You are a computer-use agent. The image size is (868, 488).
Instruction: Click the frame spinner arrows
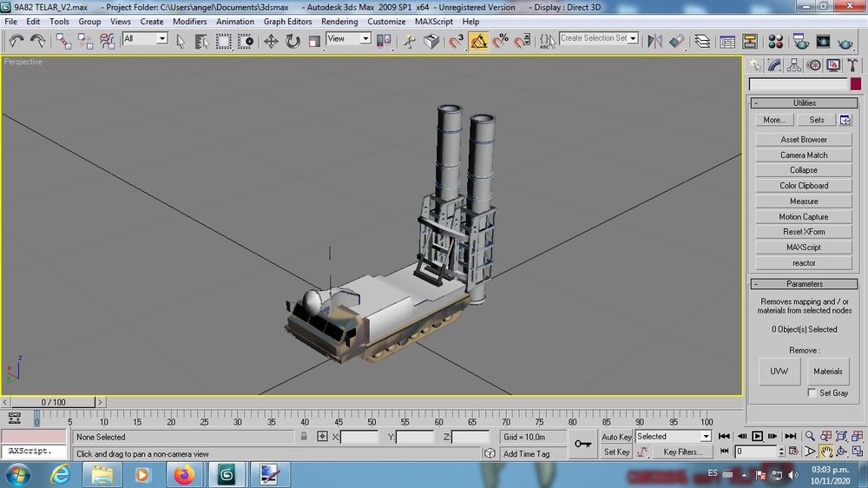pos(782,452)
